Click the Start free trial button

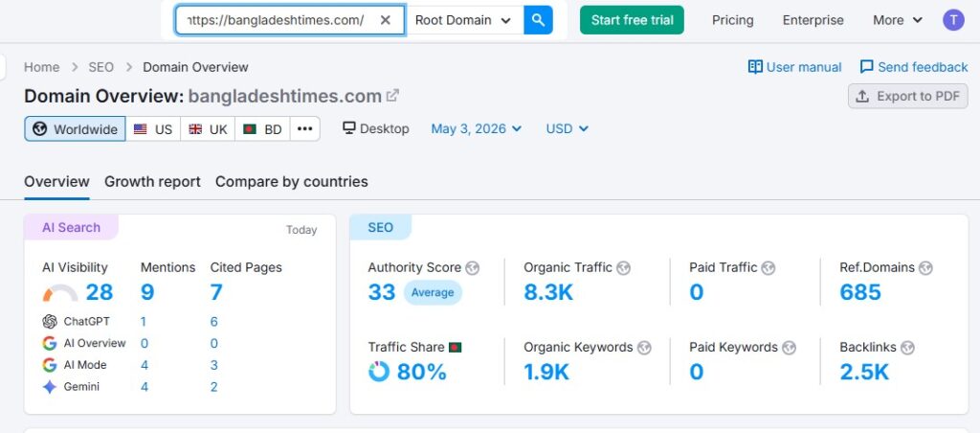point(632,20)
